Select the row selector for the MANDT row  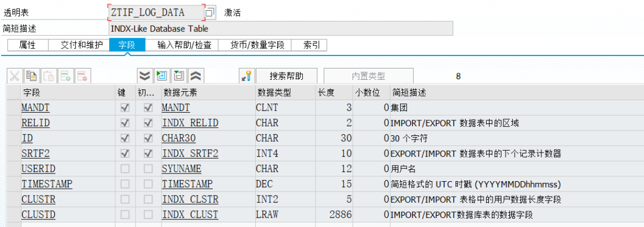click(x=14, y=108)
